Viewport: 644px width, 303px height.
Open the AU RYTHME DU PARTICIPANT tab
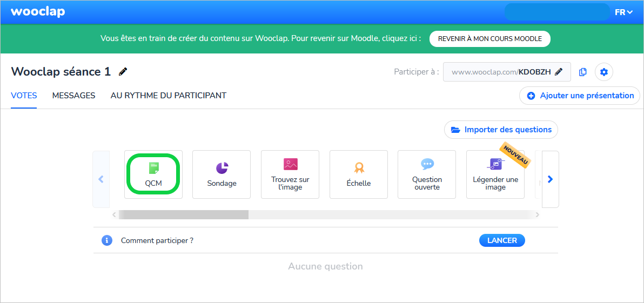(169, 96)
